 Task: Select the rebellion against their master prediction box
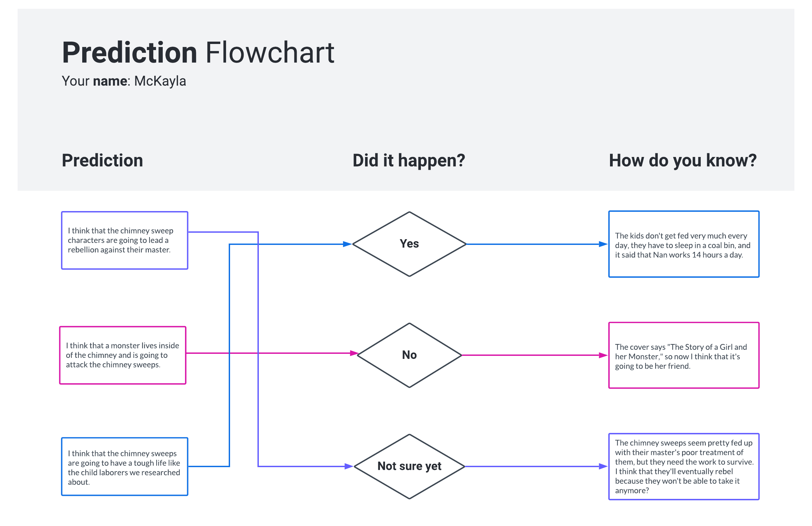point(125,241)
